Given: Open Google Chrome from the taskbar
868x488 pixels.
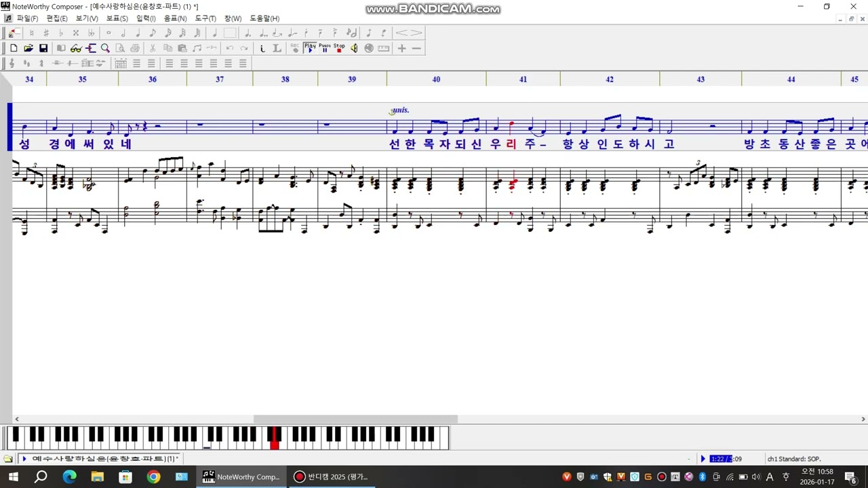Looking at the screenshot, I should (154, 476).
